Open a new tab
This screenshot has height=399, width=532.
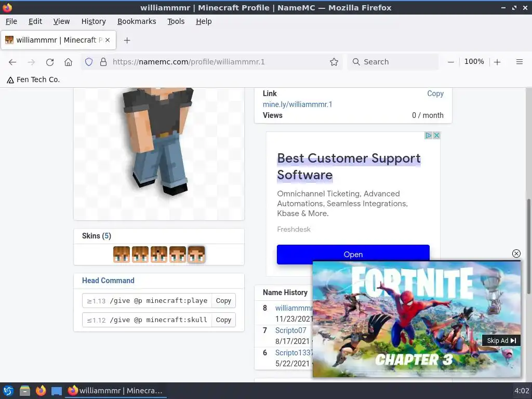point(127,41)
